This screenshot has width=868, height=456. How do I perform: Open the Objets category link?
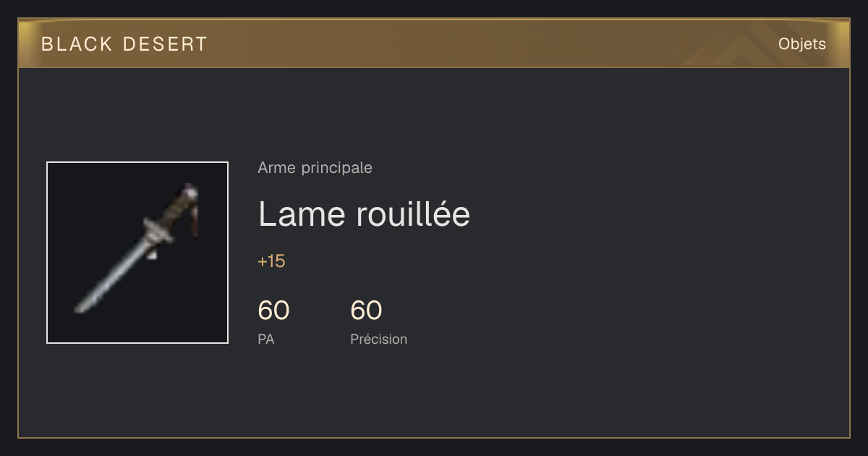(x=801, y=44)
